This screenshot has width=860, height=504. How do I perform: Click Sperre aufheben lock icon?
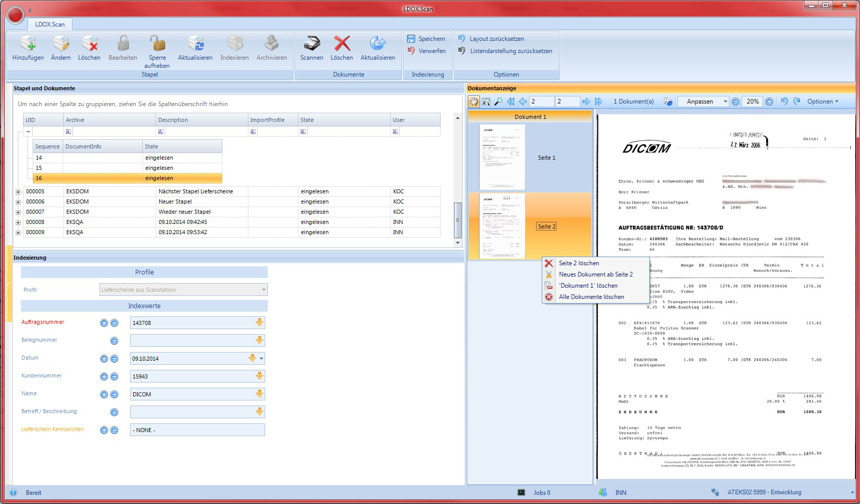pos(157,44)
